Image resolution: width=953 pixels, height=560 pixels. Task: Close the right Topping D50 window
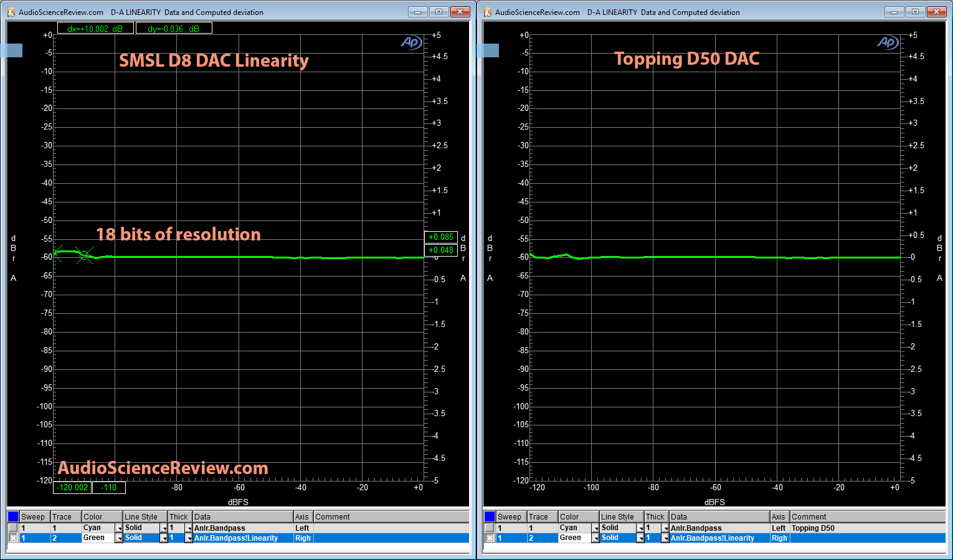937,12
